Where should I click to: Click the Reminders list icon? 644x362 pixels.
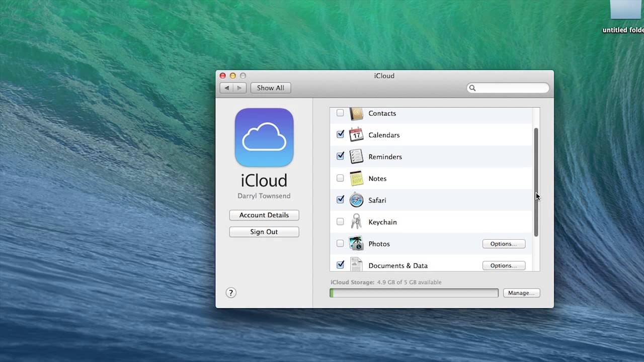click(356, 156)
